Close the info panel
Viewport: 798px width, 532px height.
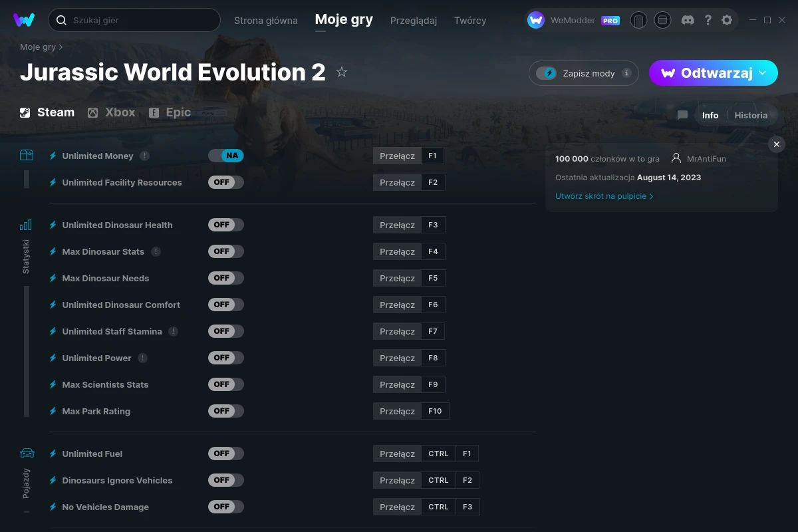coord(776,144)
